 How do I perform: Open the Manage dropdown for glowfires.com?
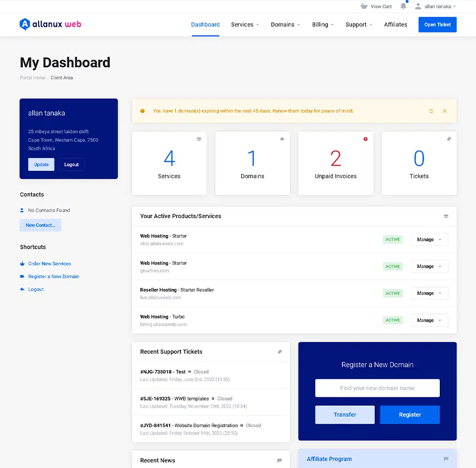coord(429,266)
